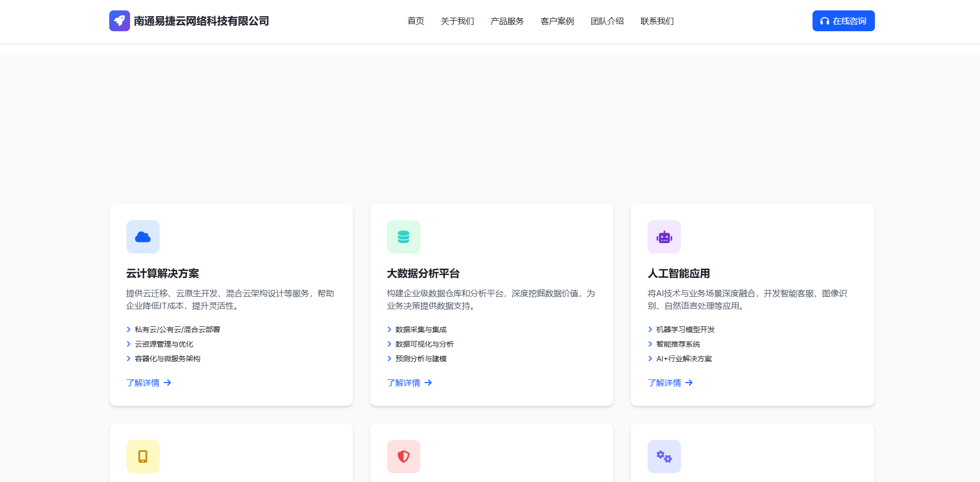Expand the 机器学习模型开发 chevron
Viewport: 980px width, 482px height.
(650, 329)
